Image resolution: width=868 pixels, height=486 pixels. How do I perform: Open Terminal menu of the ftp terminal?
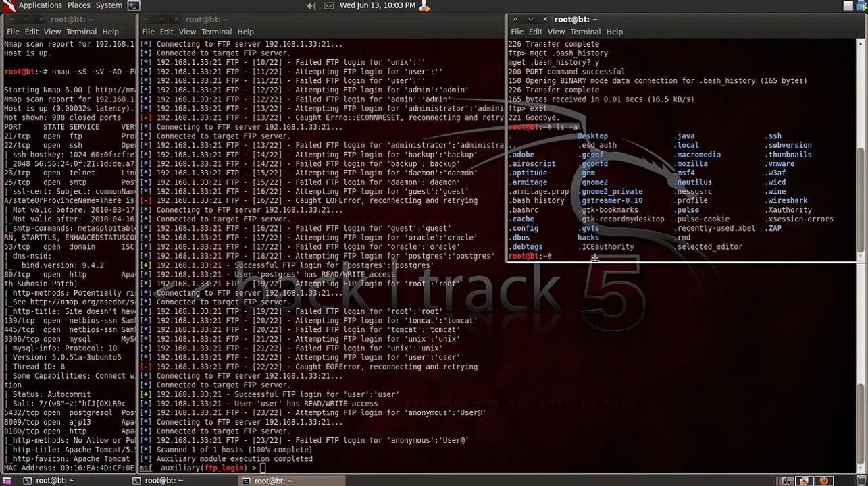[585, 32]
